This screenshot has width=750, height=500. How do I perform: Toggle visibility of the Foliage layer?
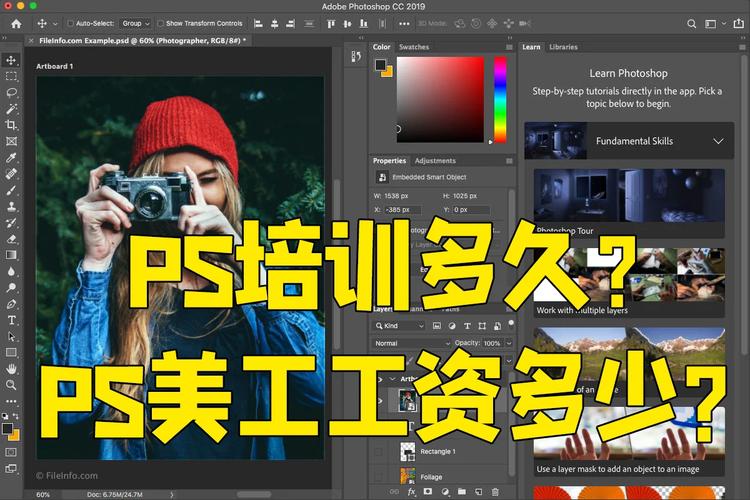click(x=378, y=477)
